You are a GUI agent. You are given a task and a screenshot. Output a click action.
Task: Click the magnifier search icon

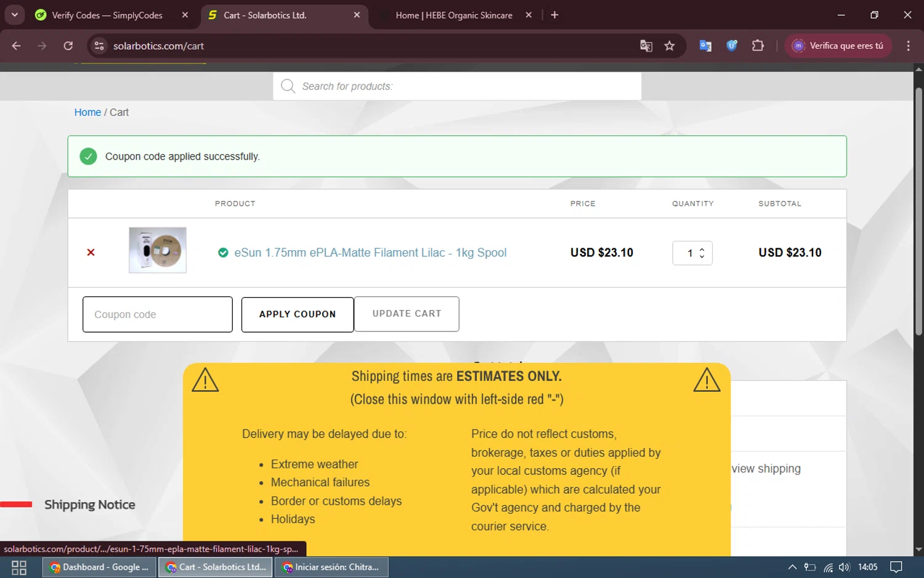tap(288, 86)
